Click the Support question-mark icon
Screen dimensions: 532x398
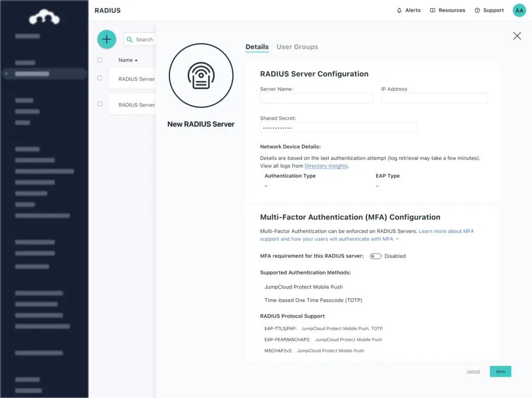(x=477, y=10)
